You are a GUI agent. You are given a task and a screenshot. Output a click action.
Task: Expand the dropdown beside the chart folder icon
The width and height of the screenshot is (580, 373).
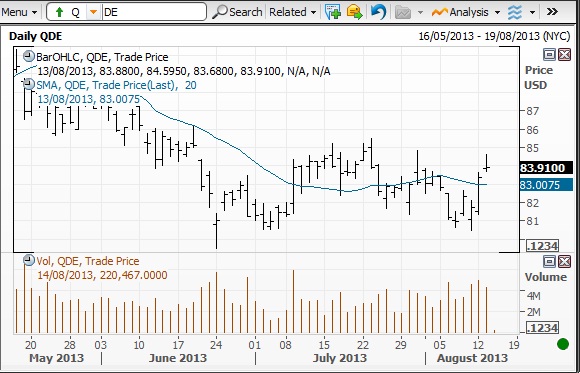[420, 13]
